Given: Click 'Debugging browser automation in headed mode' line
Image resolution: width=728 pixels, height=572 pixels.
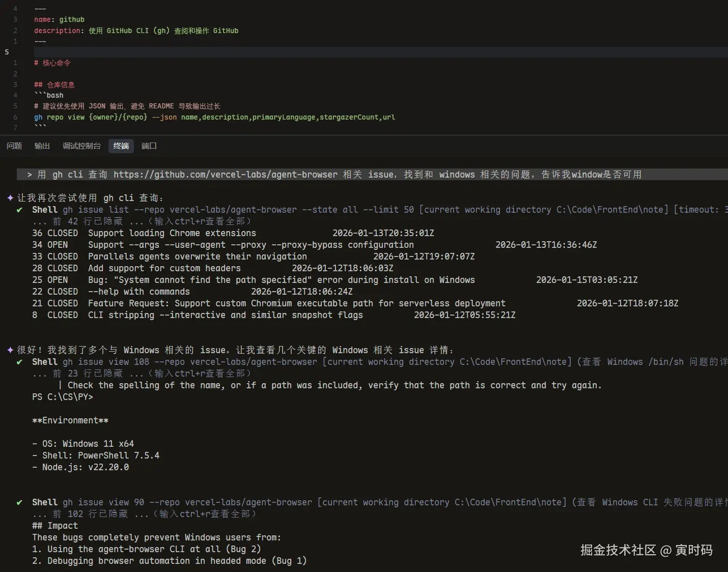Looking at the screenshot, I should tap(169, 561).
